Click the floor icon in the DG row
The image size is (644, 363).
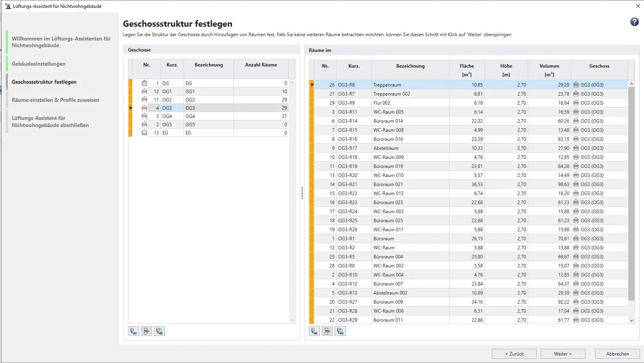(x=144, y=83)
